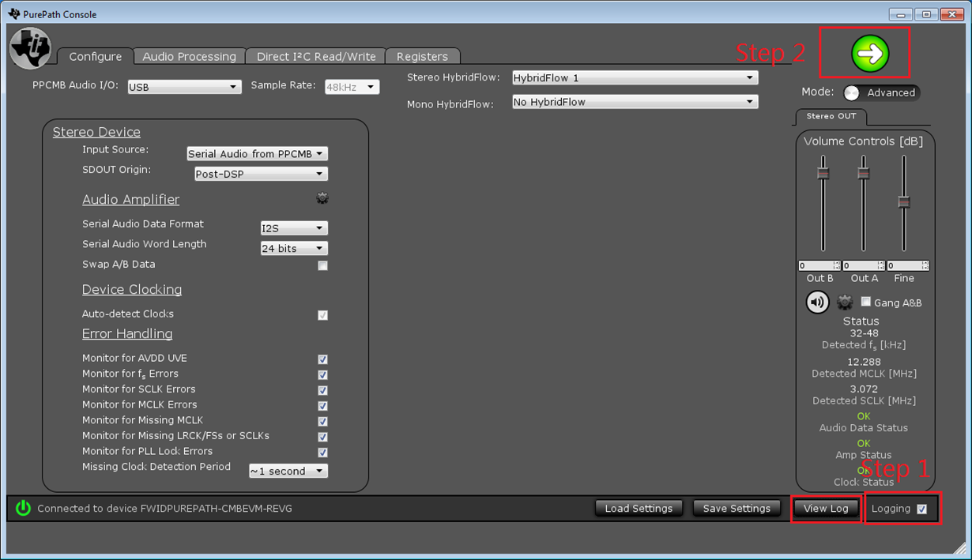Switch to the Registers tab
The image size is (972, 560).
tap(422, 56)
